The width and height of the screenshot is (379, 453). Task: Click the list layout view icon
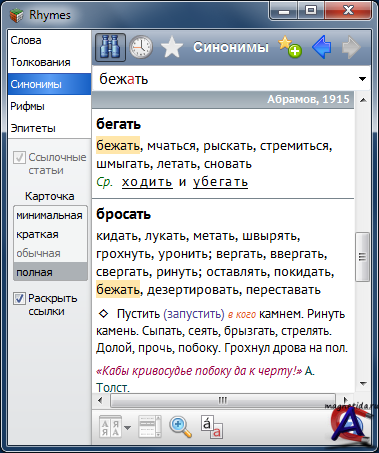coord(150,426)
